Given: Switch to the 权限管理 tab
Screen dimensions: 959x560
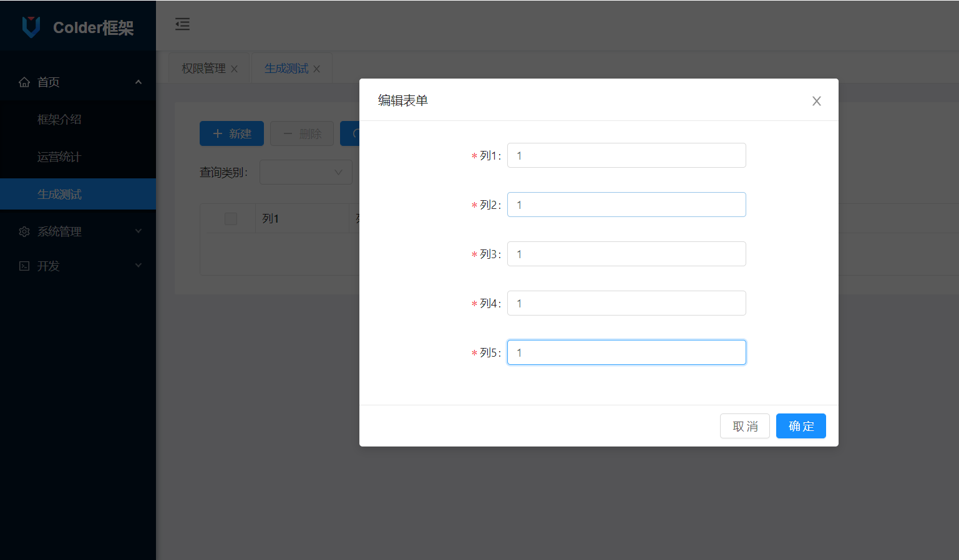Looking at the screenshot, I should coord(203,68).
